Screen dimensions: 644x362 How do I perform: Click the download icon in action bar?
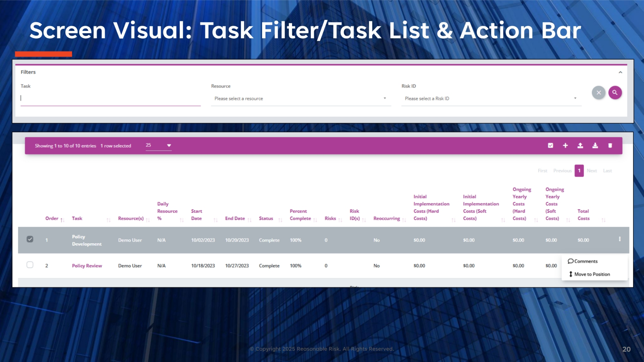[x=595, y=146]
